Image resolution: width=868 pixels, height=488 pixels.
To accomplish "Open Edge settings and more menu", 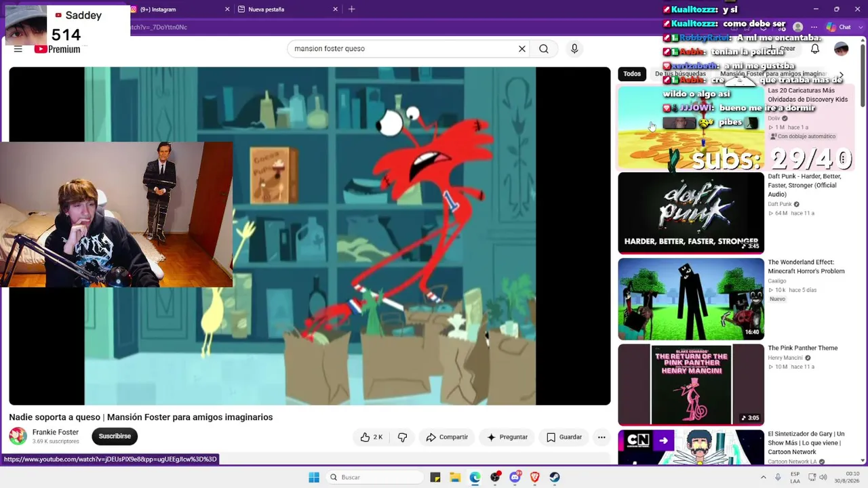I will [x=814, y=27].
